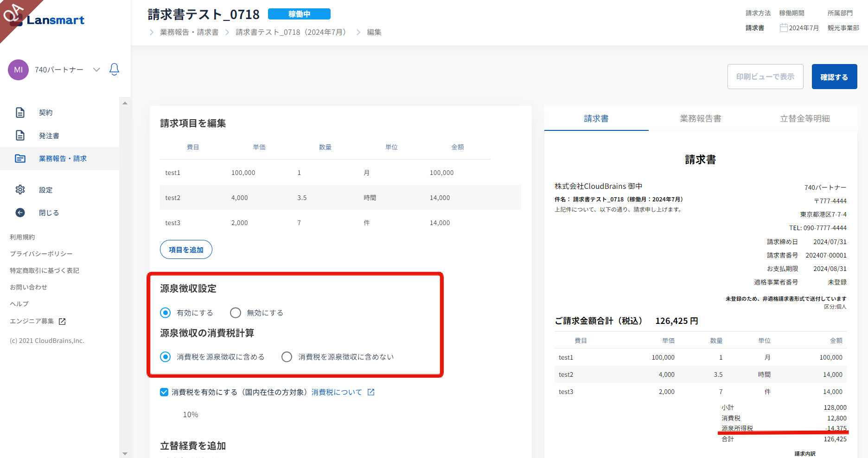The height and width of the screenshot is (458, 868).
Task: Open 設定 via the gear icon
Action: [x=20, y=190]
